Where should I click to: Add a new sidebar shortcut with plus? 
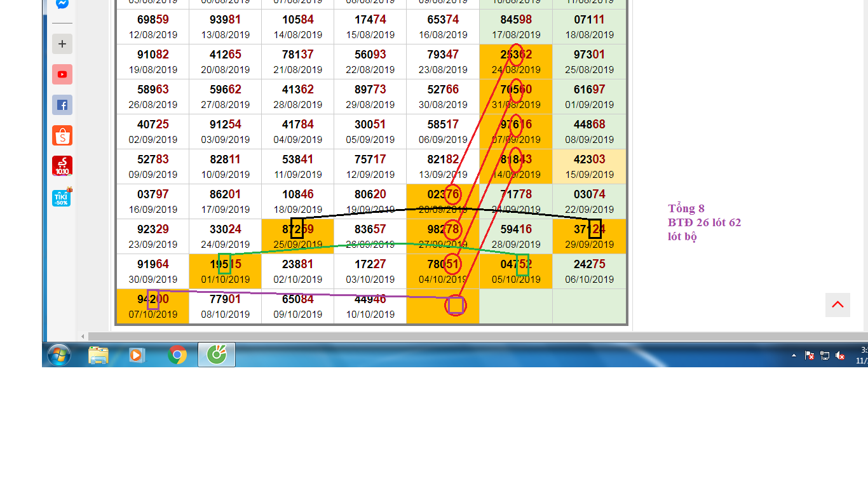(x=62, y=44)
